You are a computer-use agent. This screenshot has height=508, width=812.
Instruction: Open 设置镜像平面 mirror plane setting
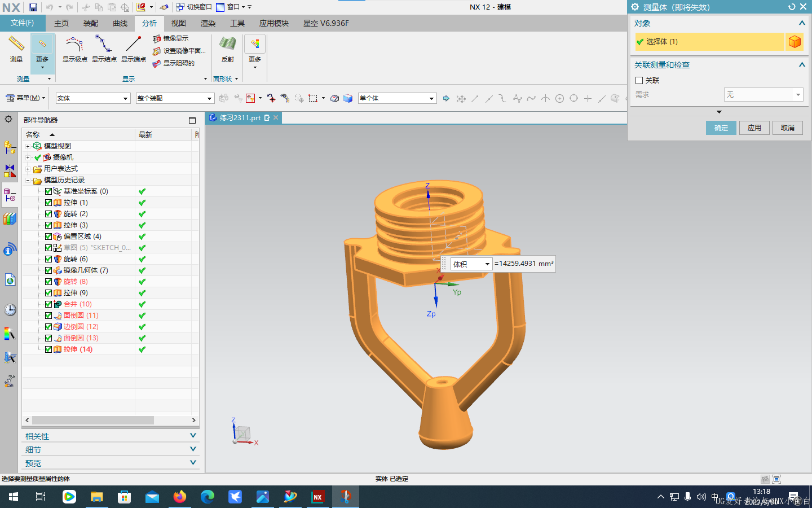coord(157,51)
